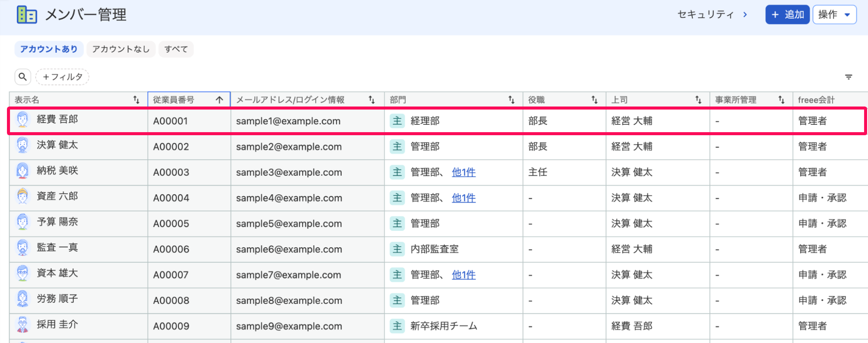
Task: Click 申請・承認 role in A00008 row
Action: tap(822, 300)
